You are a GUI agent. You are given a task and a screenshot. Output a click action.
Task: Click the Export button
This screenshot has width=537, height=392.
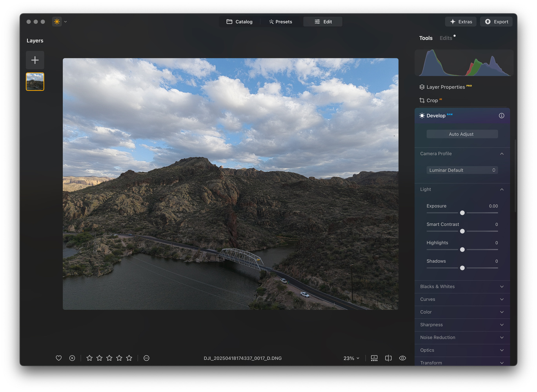pyautogui.click(x=496, y=22)
